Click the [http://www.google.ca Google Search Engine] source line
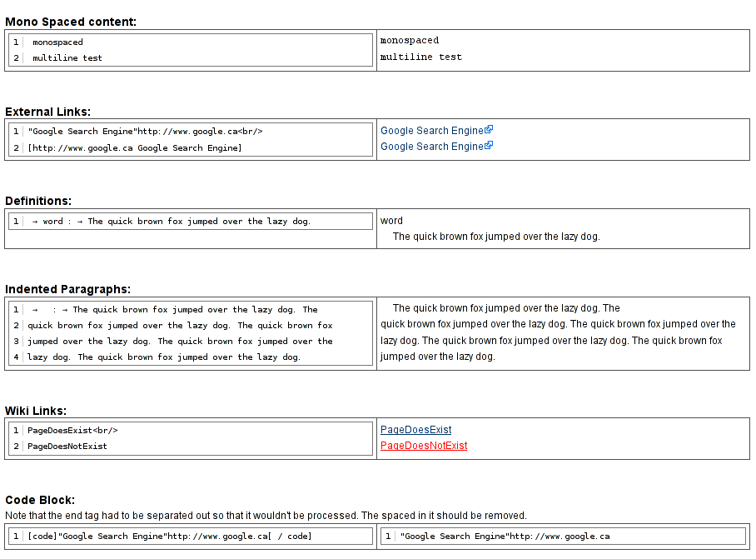The image size is (756, 559). pos(134,148)
